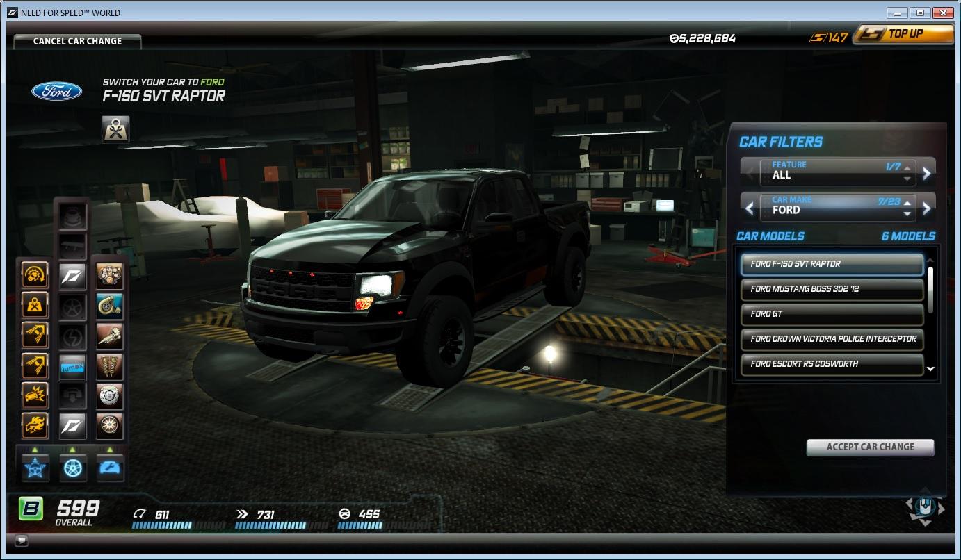Click the SpeedBoost balance icon showing 147
Viewport: 961px width, 560px height.
click(818, 38)
